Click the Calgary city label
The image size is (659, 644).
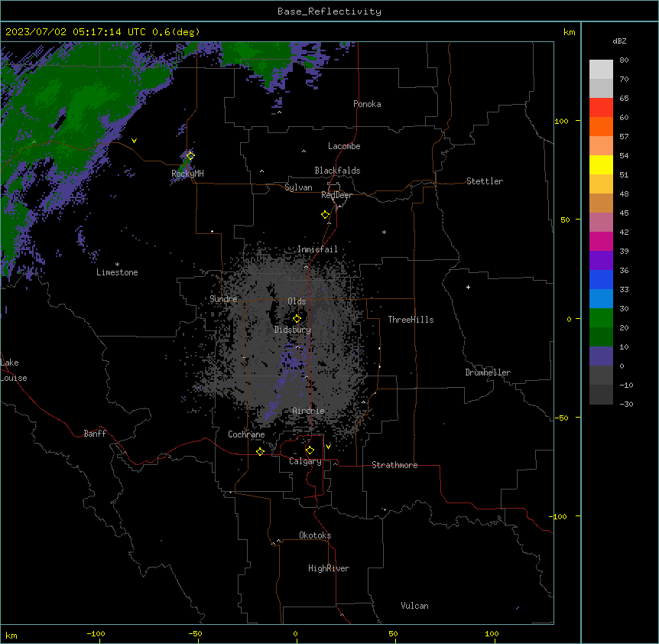click(x=305, y=461)
